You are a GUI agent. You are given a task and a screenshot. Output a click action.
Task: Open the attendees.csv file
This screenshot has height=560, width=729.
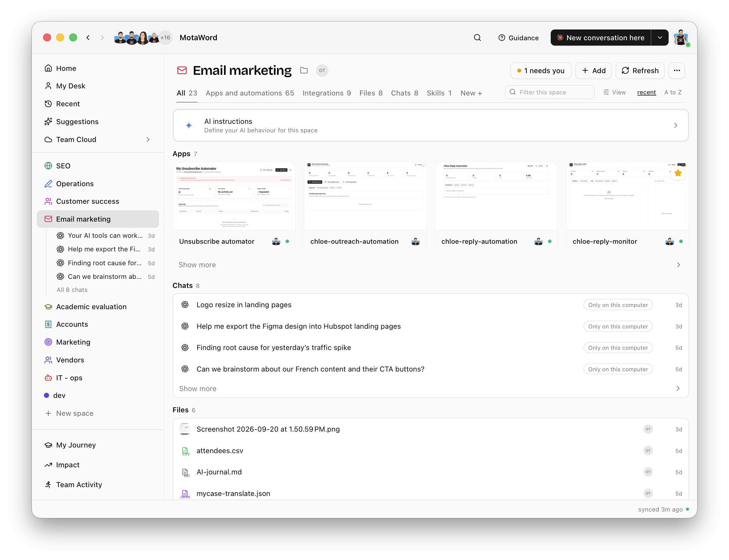click(x=430, y=451)
